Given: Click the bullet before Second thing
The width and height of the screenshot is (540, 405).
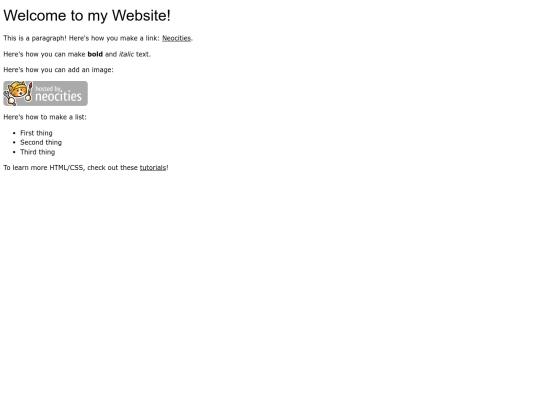Looking at the screenshot, I should pos(14,143).
